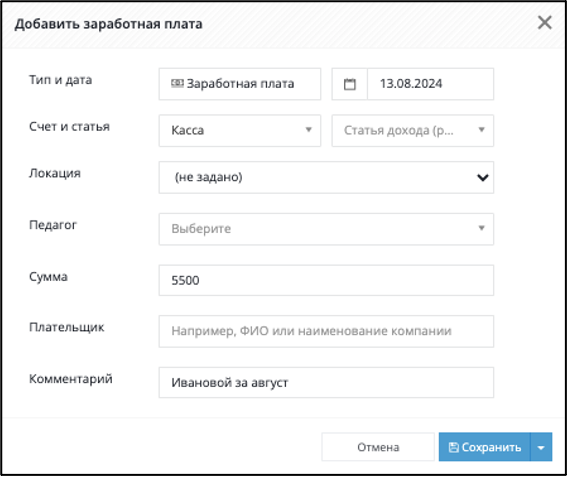Viewport: 568px width, 477px height.
Task: Focus the Плательщик input field
Action: [326, 331]
